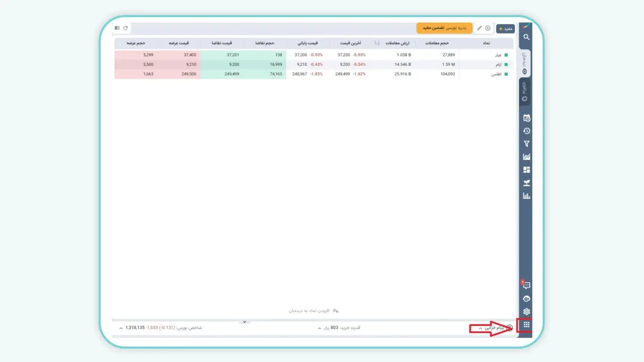Image resolution: width=644 pixels, height=362 pixels.
Task: Toggle the column layout icon near refresh
Action: 117,28
